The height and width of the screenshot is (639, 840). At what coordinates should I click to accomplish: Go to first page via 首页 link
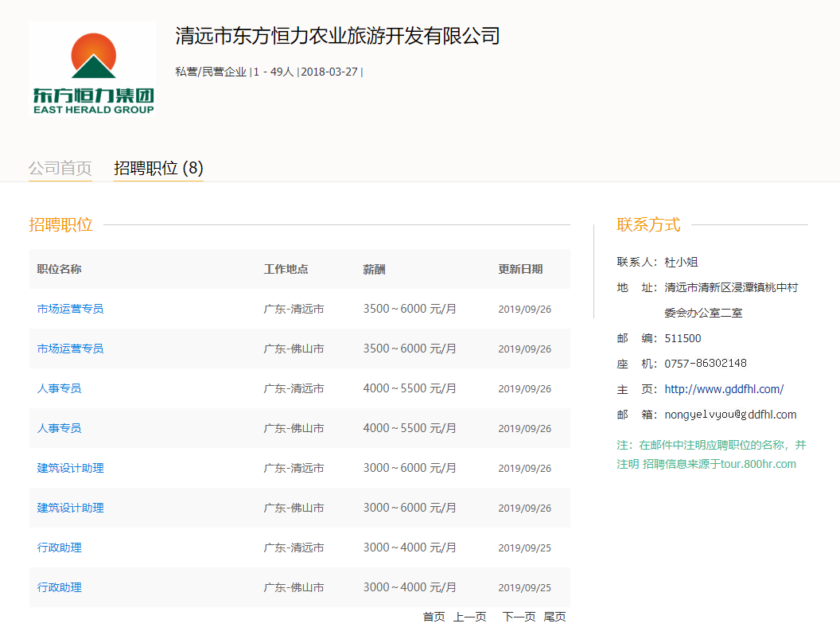pos(434,617)
